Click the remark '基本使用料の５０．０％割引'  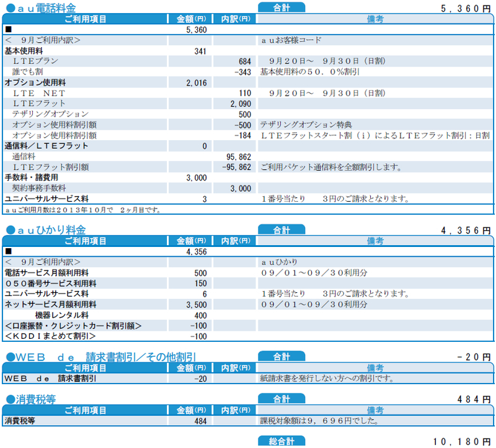309,72
